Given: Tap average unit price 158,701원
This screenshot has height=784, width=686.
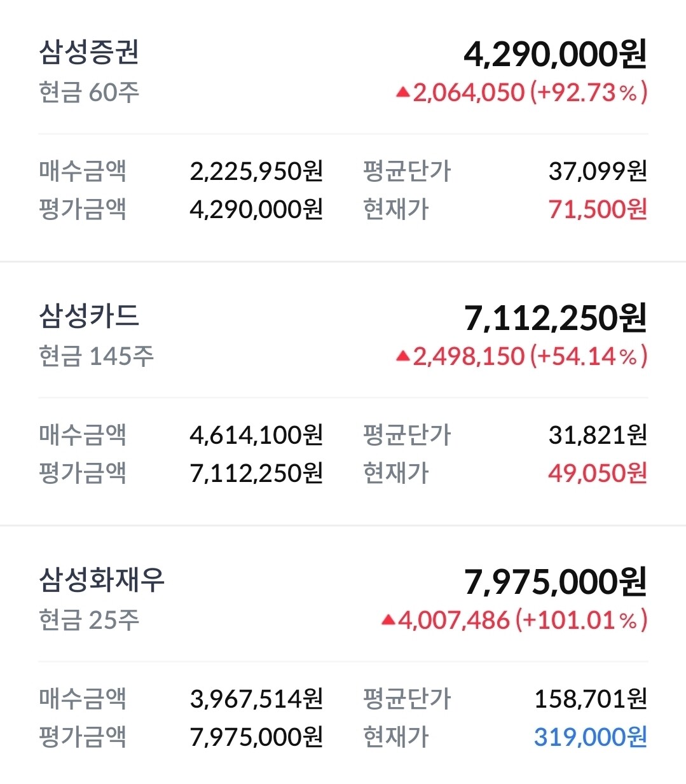Looking at the screenshot, I should pyautogui.click(x=590, y=699).
